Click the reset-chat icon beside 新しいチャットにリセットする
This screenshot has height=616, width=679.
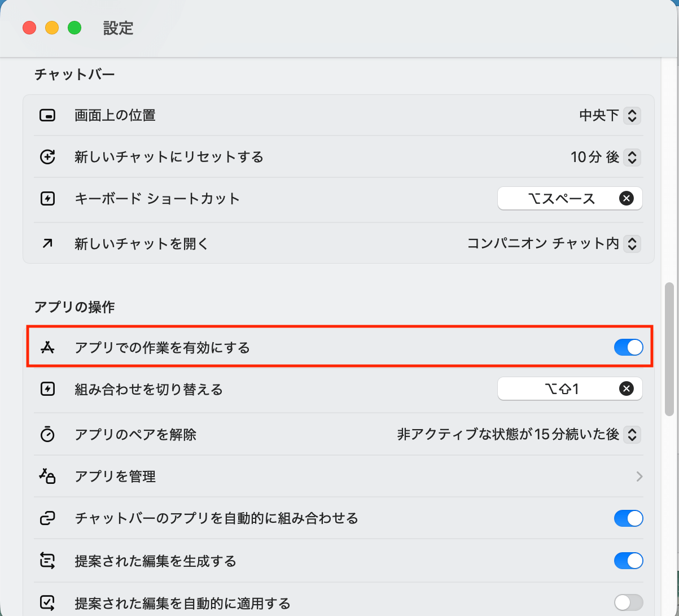(x=47, y=157)
